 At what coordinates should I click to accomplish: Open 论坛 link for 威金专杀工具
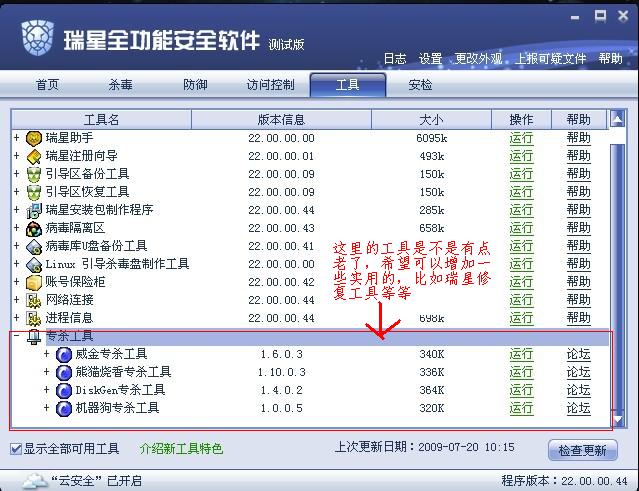[578, 354]
